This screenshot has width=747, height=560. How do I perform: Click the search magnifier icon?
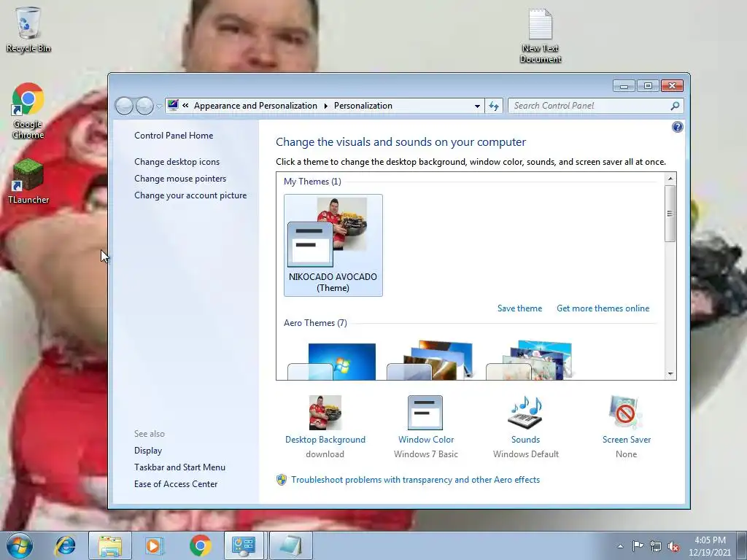pyautogui.click(x=675, y=106)
